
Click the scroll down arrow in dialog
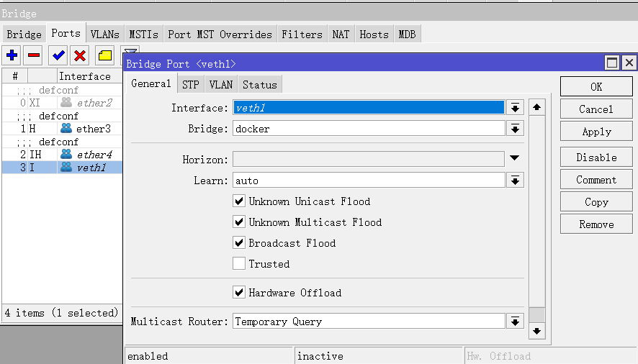coord(536,331)
